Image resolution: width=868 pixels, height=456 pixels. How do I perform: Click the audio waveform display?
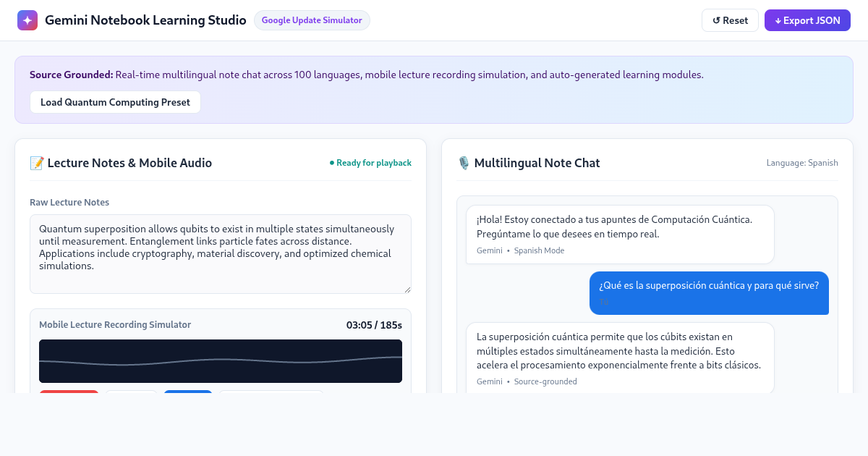click(x=221, y=361)
